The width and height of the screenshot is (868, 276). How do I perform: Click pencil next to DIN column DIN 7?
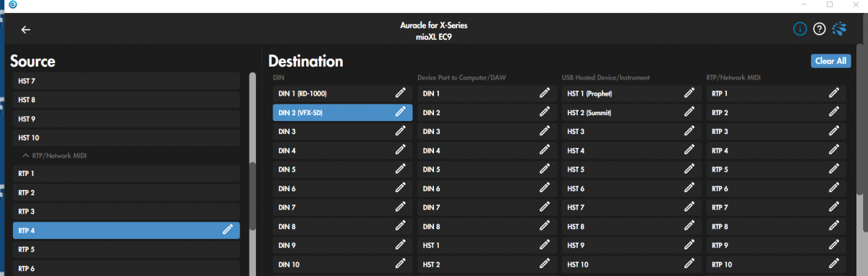click(400, 207)
